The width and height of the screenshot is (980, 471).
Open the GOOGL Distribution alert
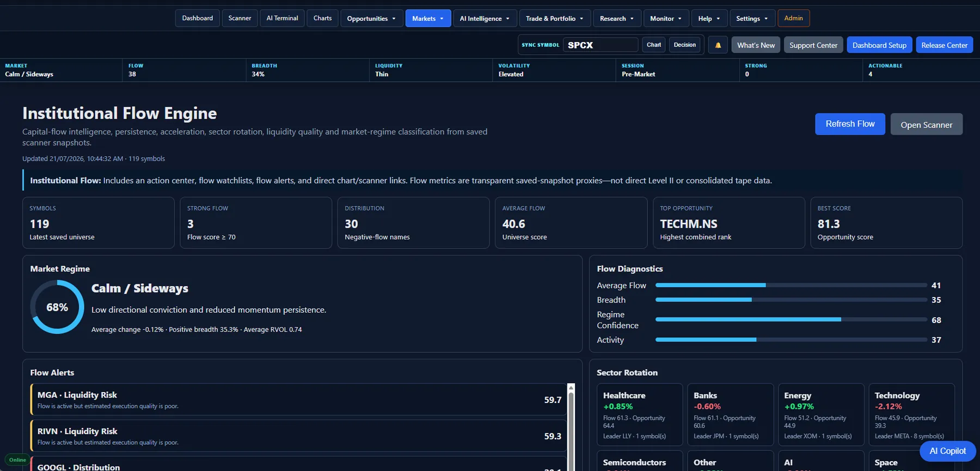[298, 464]
